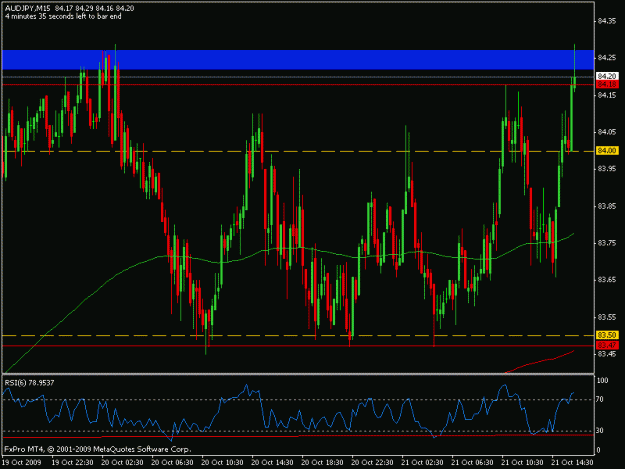This screenshot has width=625, height=469.
Task: Click the '21 Oct 02:30' time axis label
Action: coord(423,462)
